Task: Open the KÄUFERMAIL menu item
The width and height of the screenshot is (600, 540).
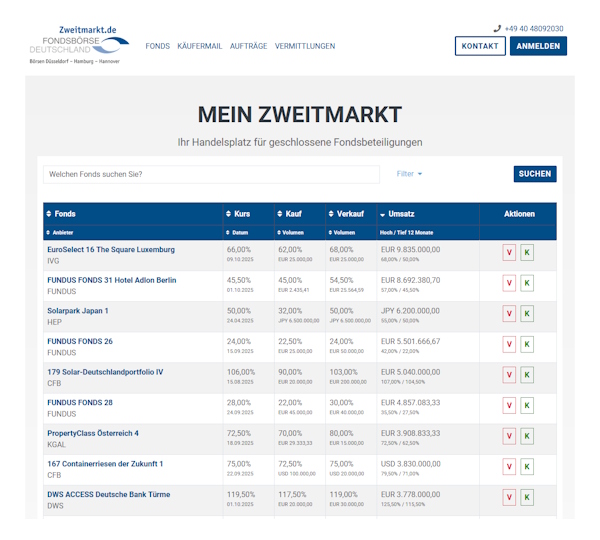Action: pos(200,46)
